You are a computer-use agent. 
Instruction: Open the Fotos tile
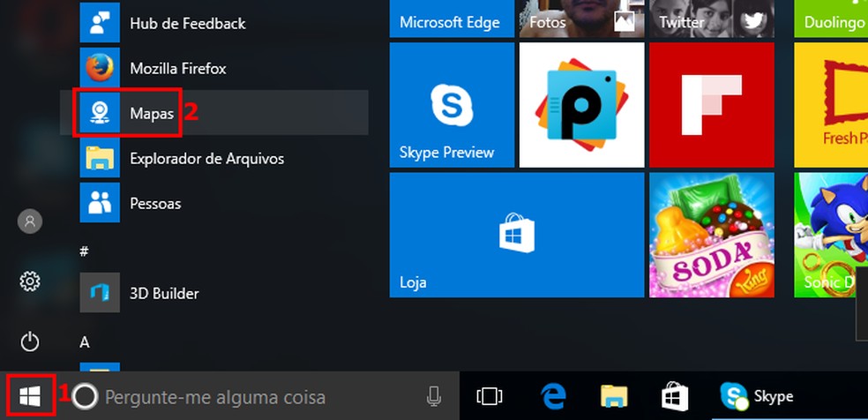pos(581,19)
